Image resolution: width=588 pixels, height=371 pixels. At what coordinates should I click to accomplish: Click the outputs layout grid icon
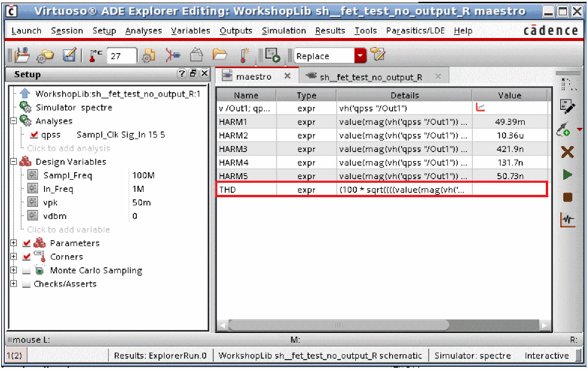coord(567,84)
